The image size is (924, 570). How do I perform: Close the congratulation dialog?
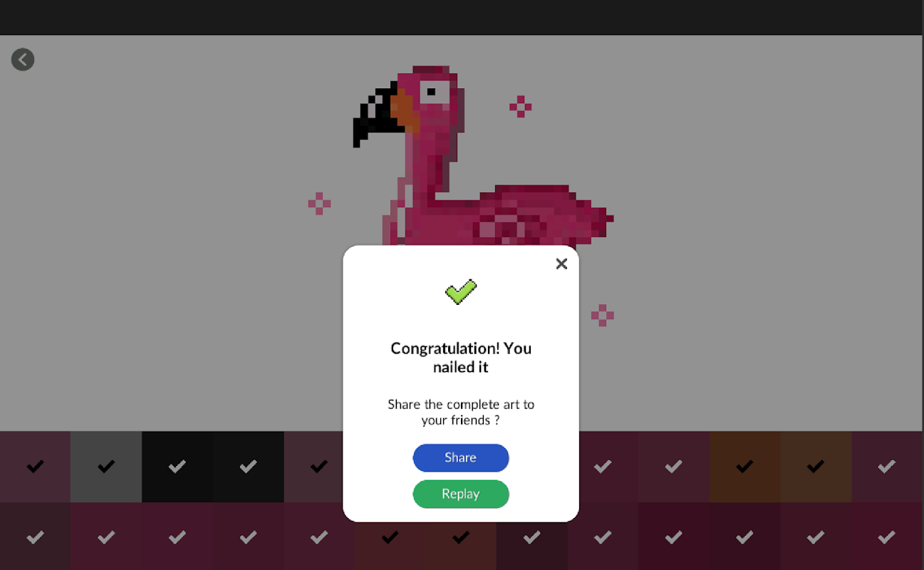pyautogui.click(x=561, y=264)
